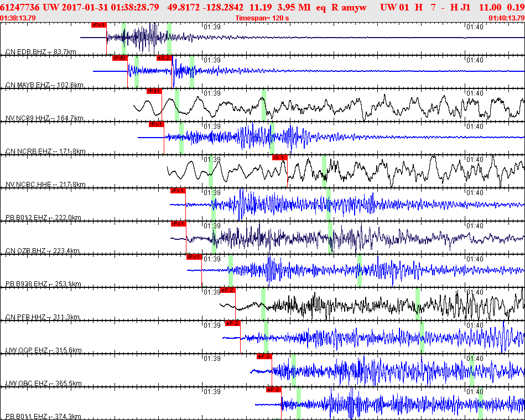This screenshot has height=420, width=525.
Task: Select the iS 1 pick flag on NCBC trace
Action: pos(279,157)
